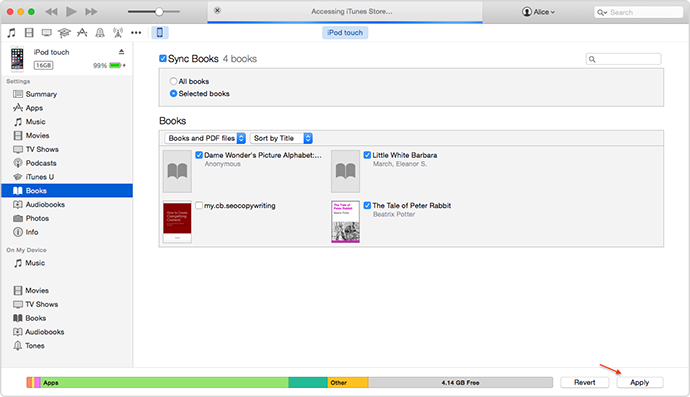Open Audiobooks in Settings sidebar
The width and height of the screenshot is (690, 397).
click(66, 205)
